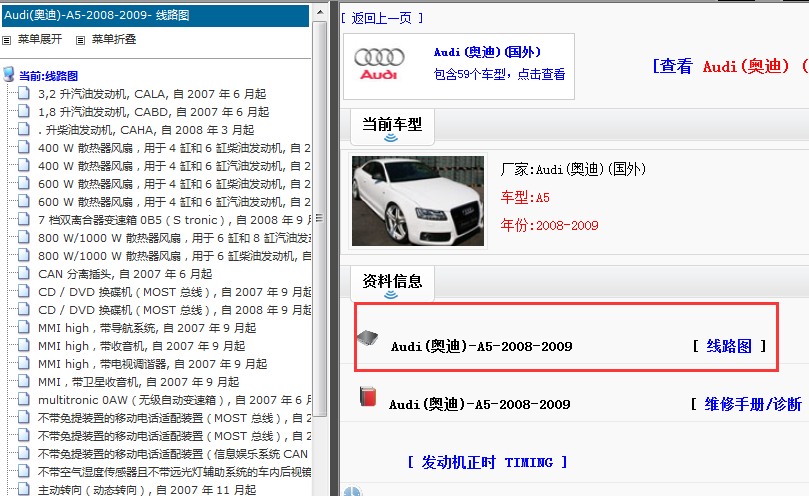Click the left panel scrollbar thumb
809x496 pixels.
click(320, 219)
